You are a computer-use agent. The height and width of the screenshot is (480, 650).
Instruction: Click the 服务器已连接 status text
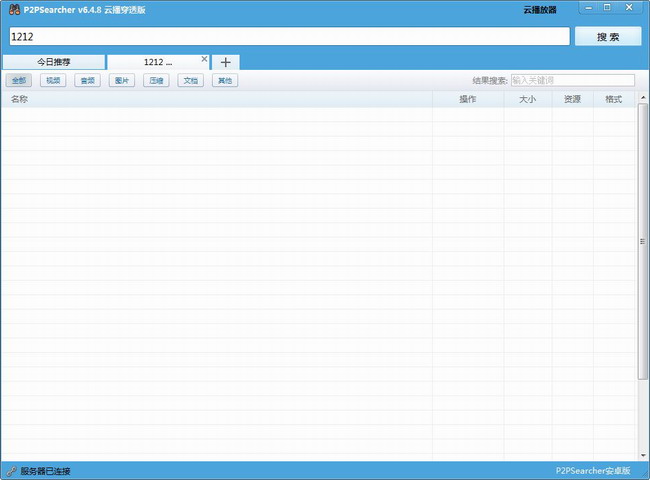click(x=45, y=471)
